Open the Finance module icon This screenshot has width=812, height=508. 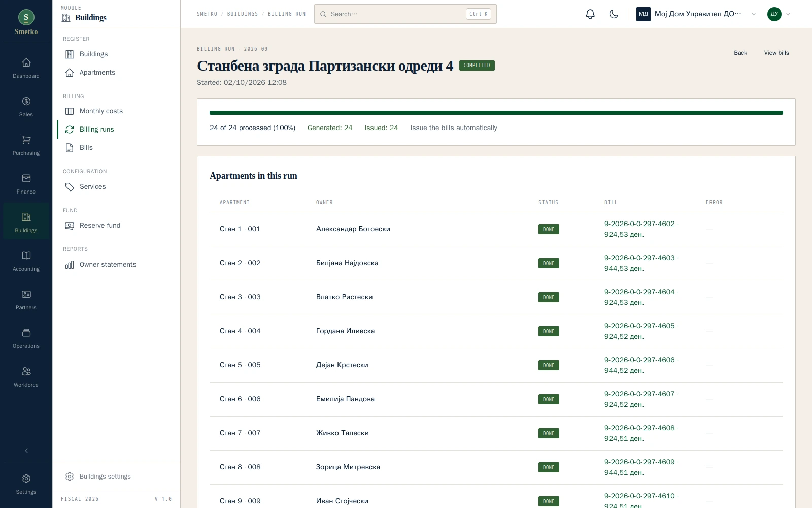click(x=26, y=178)
